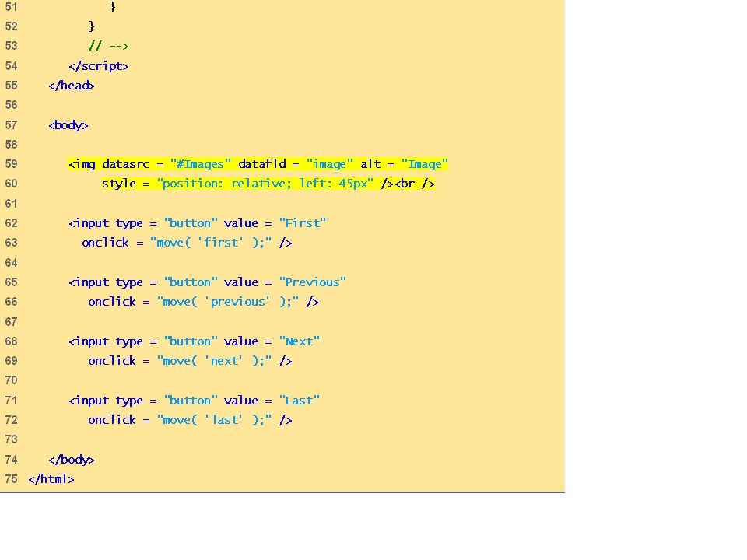
Task: Click the style position relative string
Action: coord(265,184)
